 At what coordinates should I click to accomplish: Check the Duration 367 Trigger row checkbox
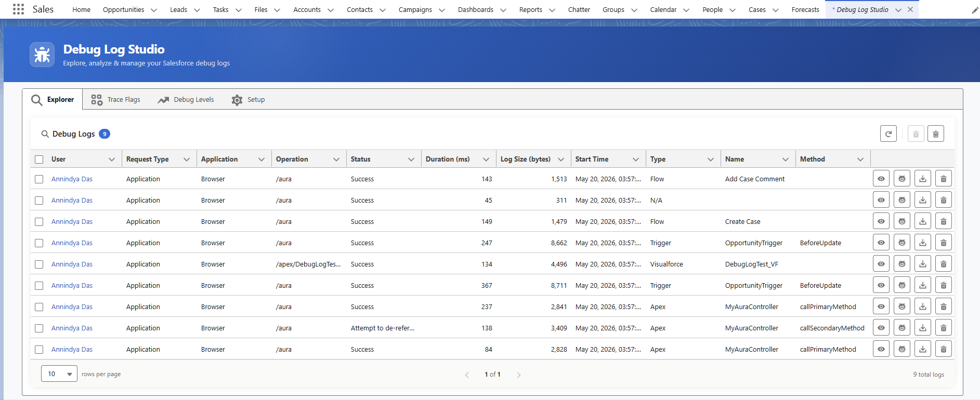tap(39, 286)
